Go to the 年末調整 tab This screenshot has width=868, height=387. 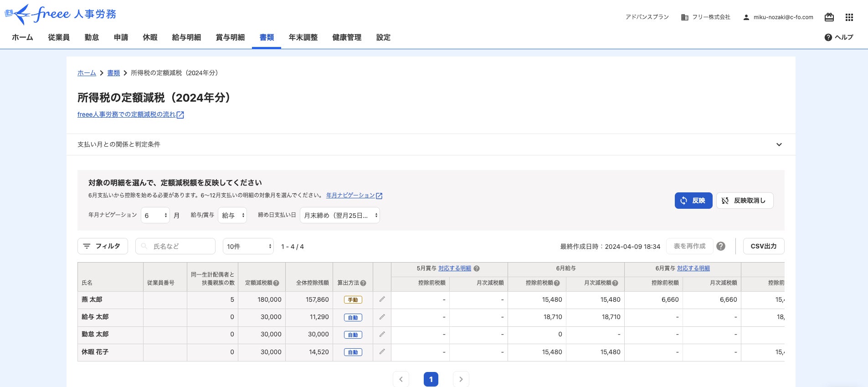tap(303, 37)
